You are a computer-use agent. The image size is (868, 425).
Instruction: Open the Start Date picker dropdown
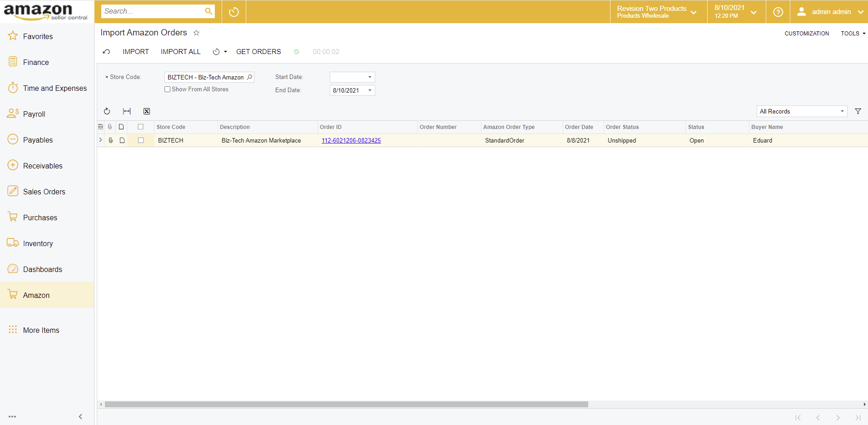pyautogui.click(x=370, y=77)
